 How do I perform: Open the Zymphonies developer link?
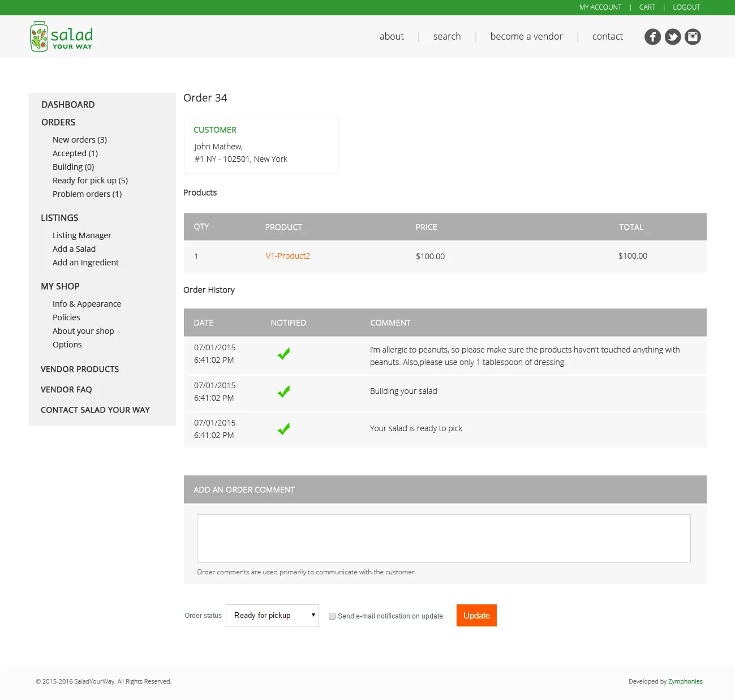[x=685, y=681]
